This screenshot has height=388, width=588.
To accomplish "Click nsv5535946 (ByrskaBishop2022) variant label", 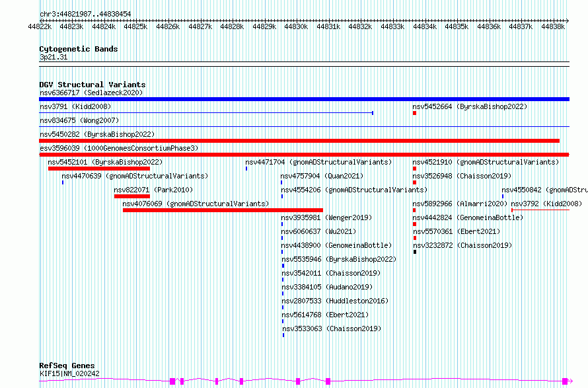I will (x=339, y=259).
